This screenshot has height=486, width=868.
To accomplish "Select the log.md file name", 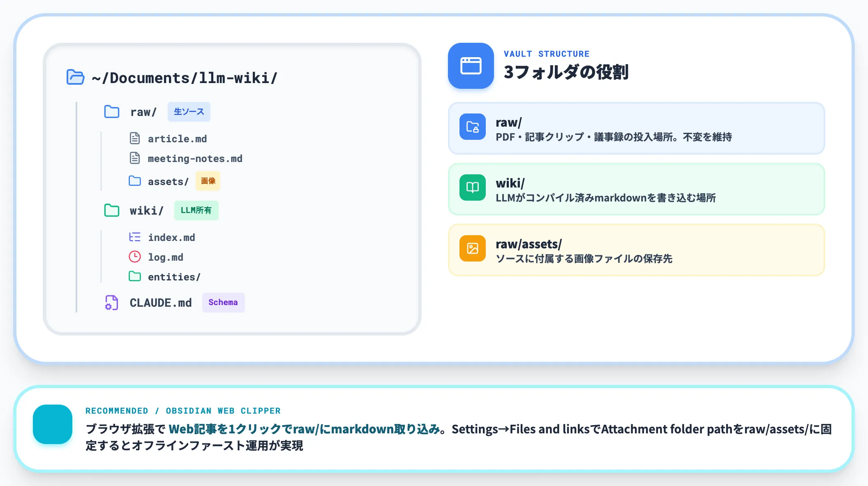I will click(x=166, y=257).
